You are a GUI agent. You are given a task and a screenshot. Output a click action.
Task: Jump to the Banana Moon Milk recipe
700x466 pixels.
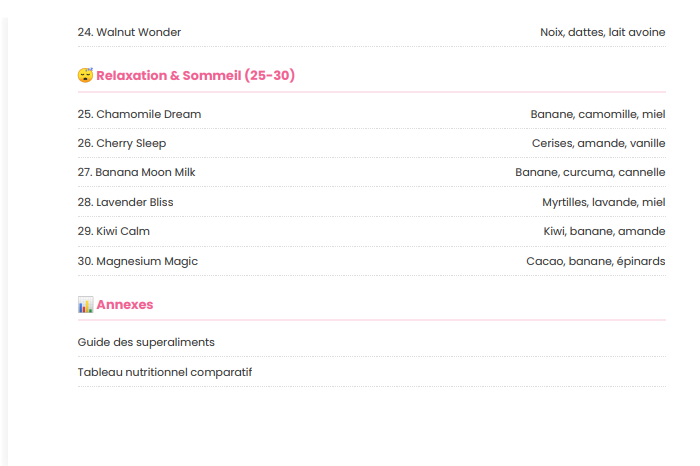coord(136,172)
